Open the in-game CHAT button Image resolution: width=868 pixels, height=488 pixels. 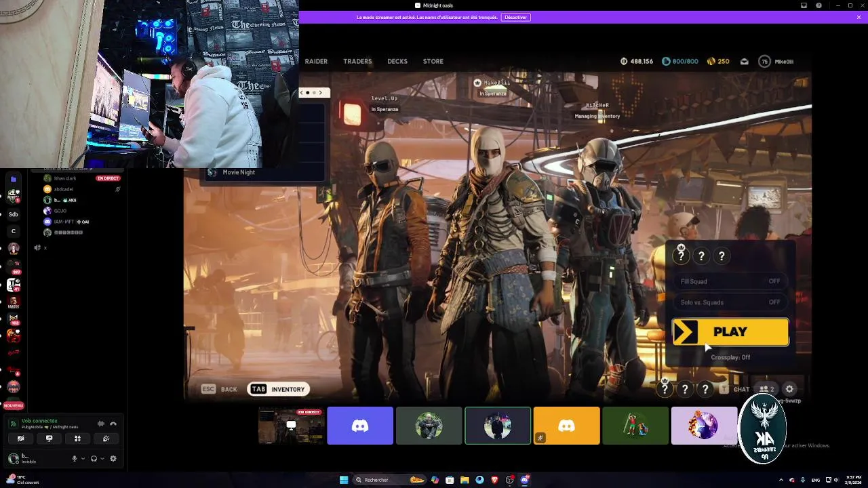(x=735, y=389)
